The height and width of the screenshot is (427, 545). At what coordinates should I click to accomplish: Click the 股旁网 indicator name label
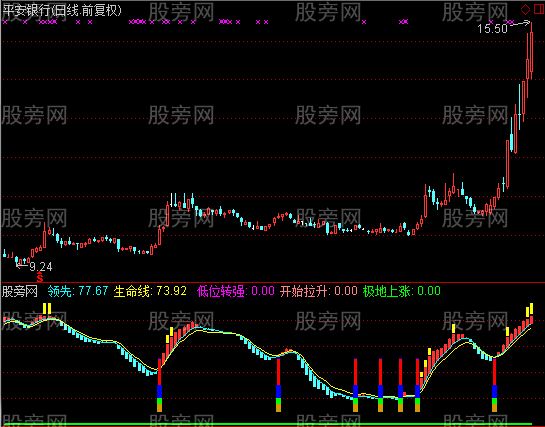pos(20,291)
